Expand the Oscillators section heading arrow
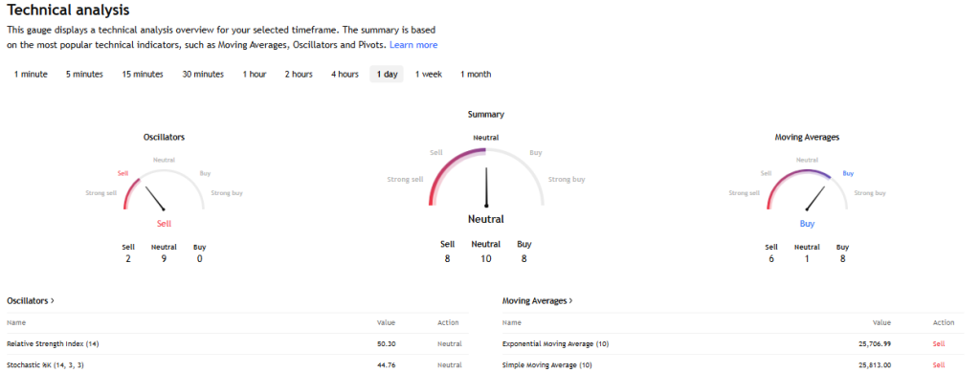Screen dimensions: 980x373 point(52,301)
